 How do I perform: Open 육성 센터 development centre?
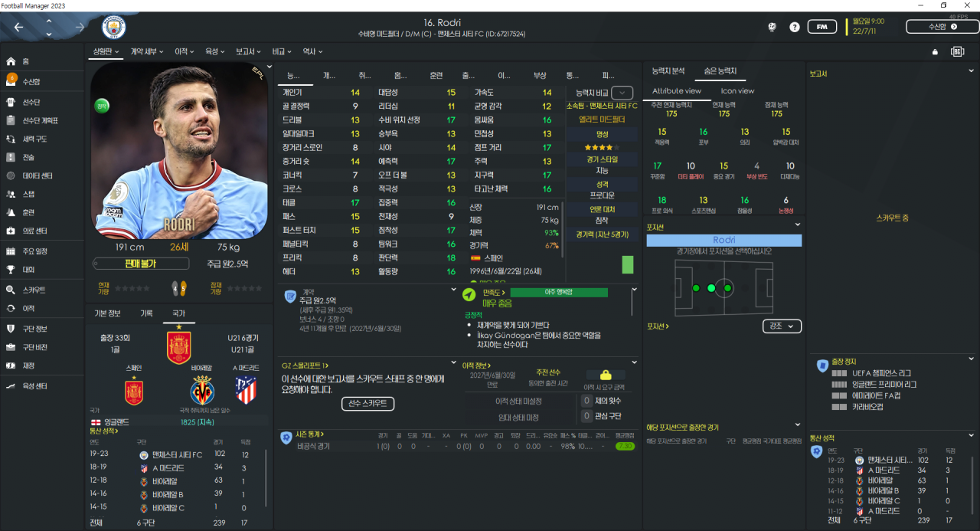tap(34, 386)
